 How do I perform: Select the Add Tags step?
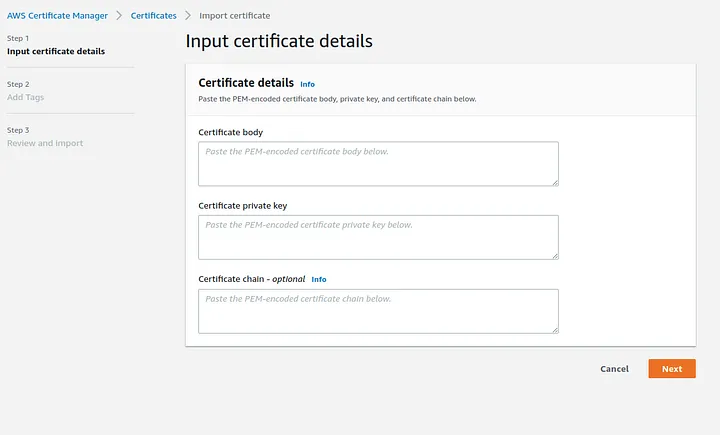point(26,97)
